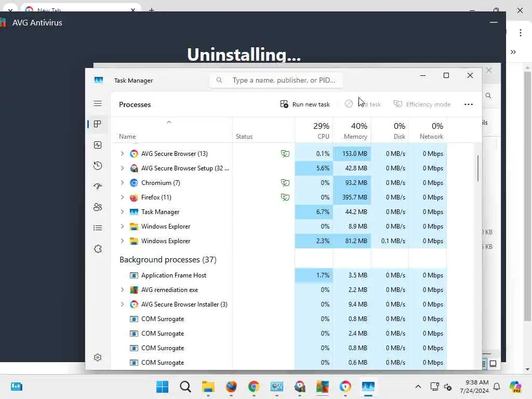The height and width of the screenshot is (399, 532).
Task: Click the End task button
Action: pyautogui.click(x=363, y=104)
